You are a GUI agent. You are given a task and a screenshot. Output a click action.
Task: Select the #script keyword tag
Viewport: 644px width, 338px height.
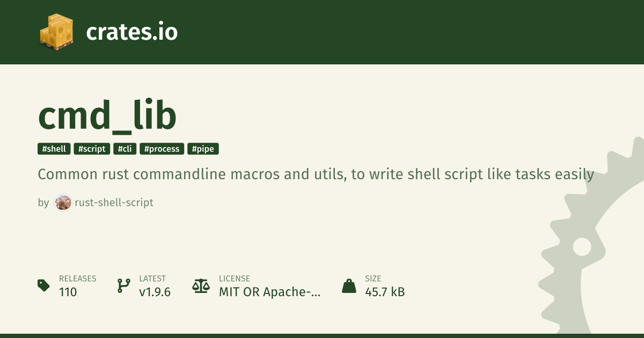(x=92, y=149)
